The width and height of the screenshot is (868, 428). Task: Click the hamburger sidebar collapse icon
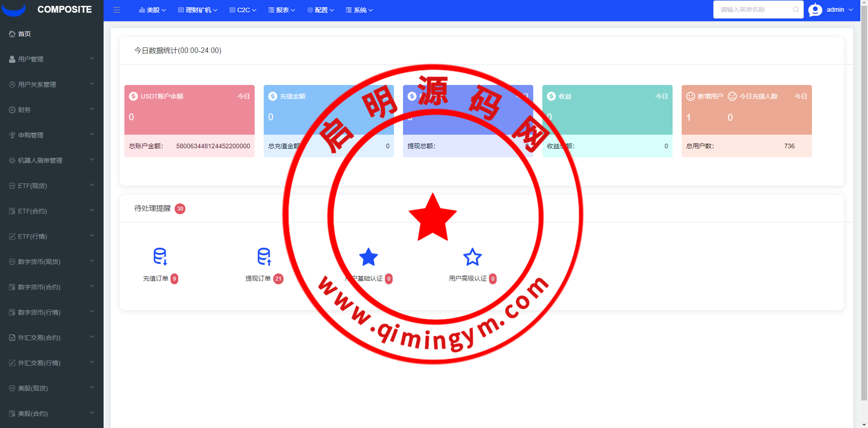click(x=117, y=10)
